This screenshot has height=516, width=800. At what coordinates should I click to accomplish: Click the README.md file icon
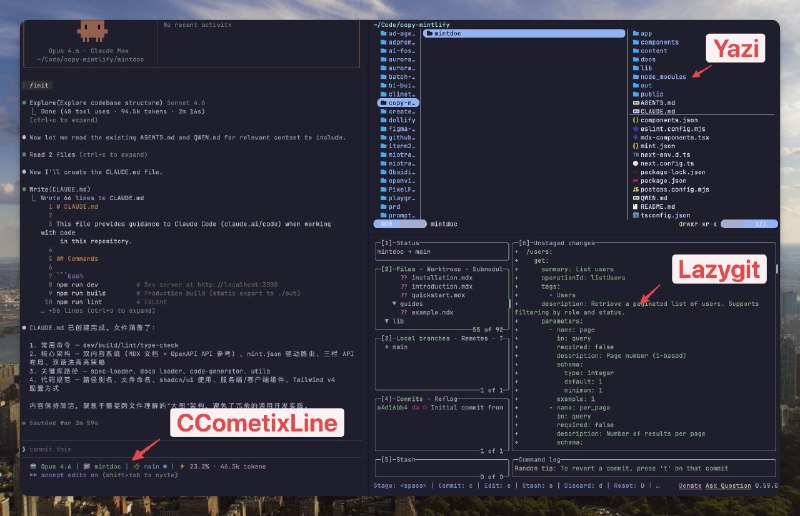coord(636,206)
